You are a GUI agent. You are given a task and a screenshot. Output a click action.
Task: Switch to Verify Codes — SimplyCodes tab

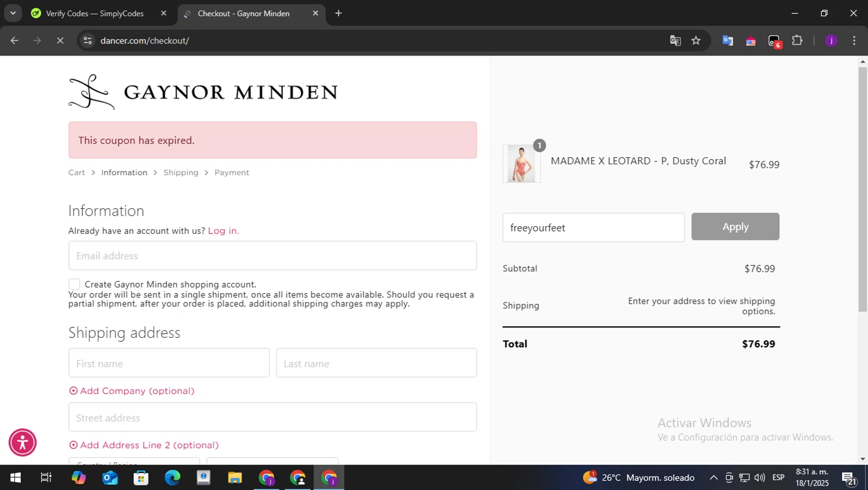point(95,13)
